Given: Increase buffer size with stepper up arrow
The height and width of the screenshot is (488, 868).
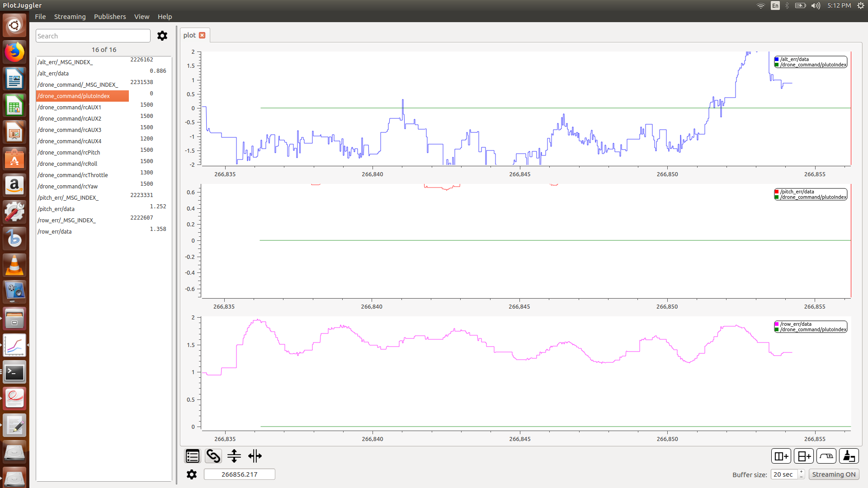Looking at the screenshot, I should tap(801, 472).
